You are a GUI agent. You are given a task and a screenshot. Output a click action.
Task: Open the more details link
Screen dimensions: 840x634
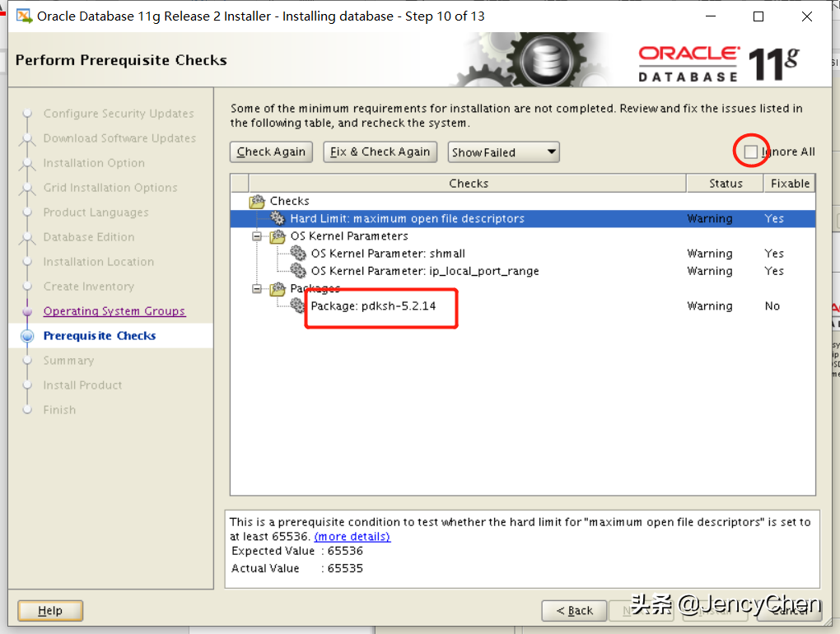352,537
